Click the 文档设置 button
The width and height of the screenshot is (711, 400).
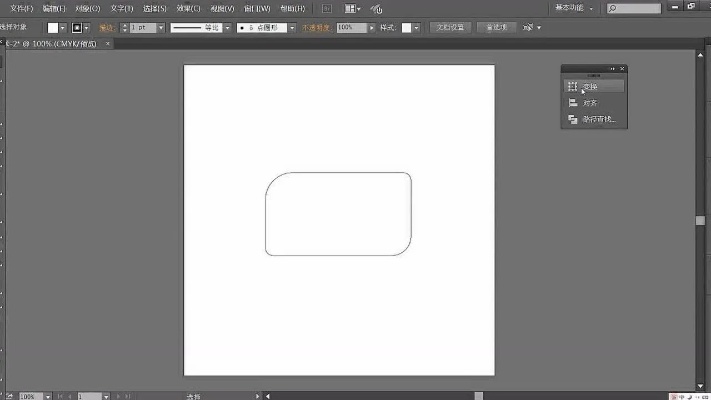[x=450, y=27]
